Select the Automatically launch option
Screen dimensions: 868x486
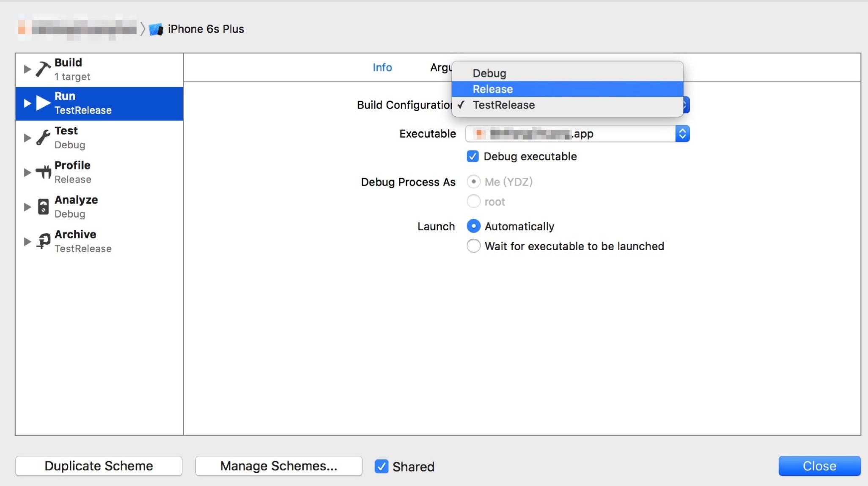(473, 227)
